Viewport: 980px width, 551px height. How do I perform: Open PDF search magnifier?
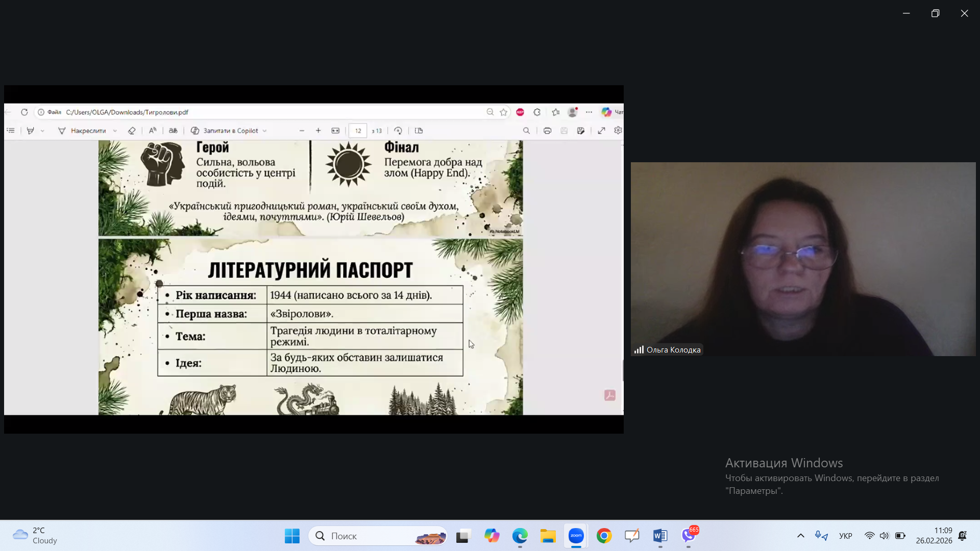526,131
